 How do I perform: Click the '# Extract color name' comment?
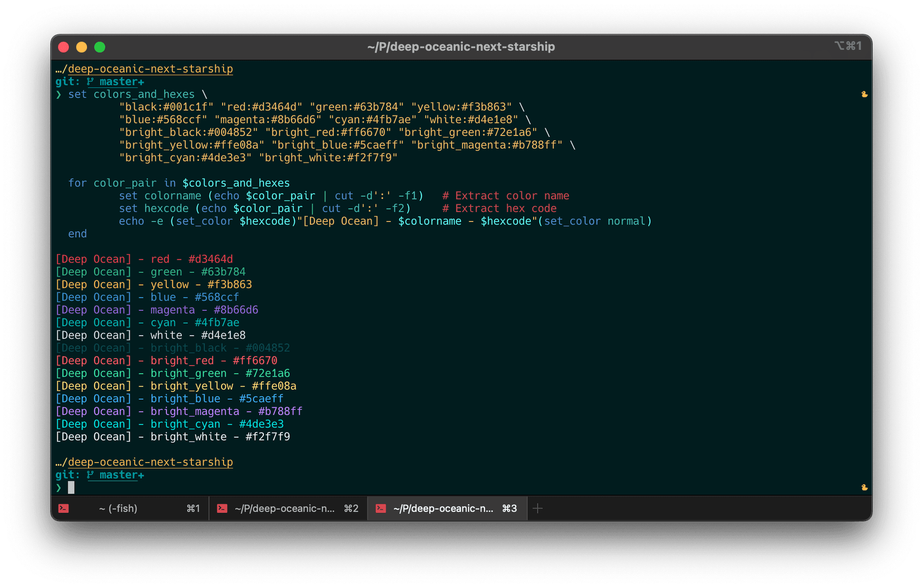pyautogui.click(x=506, y=196)
